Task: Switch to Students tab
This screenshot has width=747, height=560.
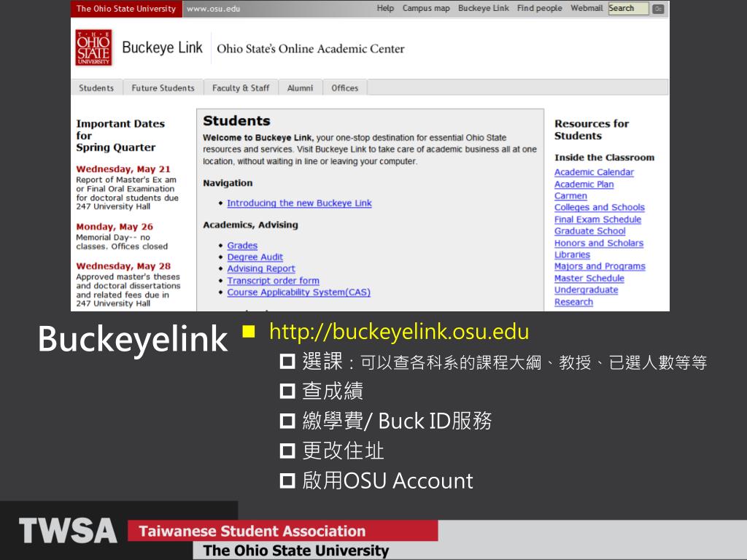Action: [97, 88]
